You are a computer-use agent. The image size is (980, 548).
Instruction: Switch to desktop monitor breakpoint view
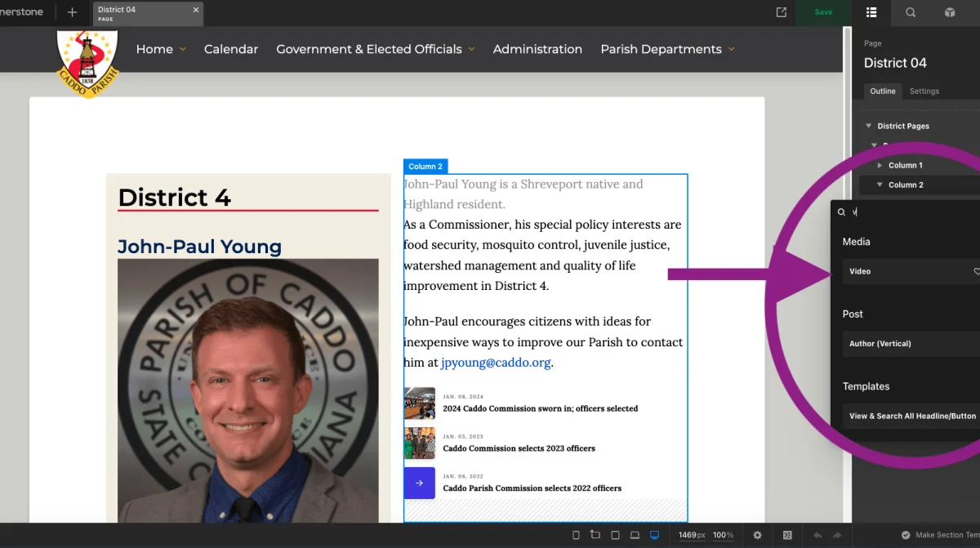[654, 535]
